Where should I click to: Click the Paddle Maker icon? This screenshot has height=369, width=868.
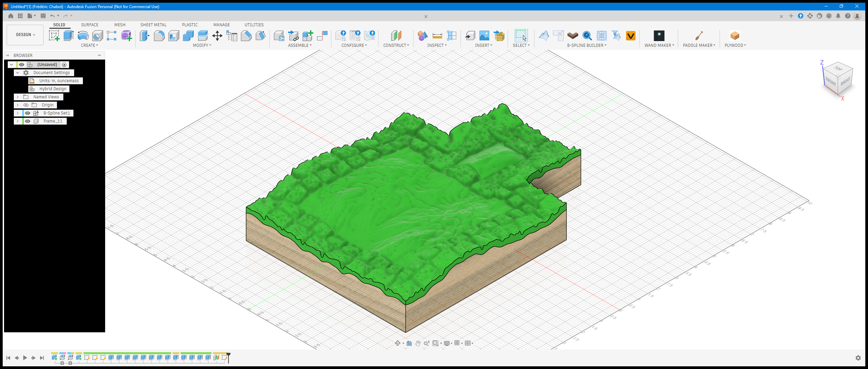(699, 35)
